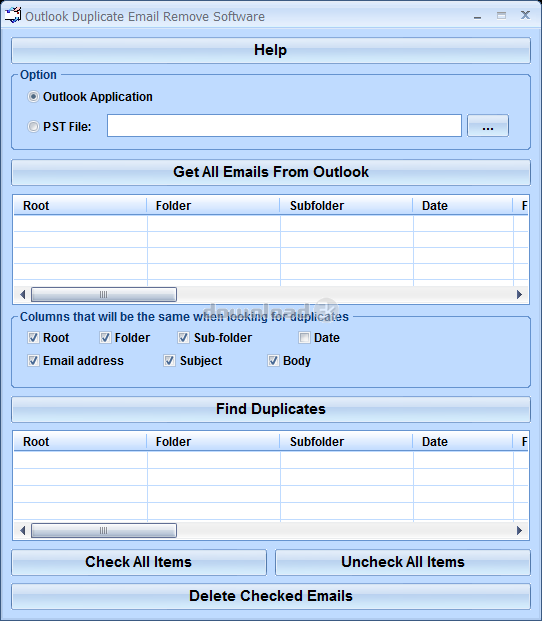
Task: Uncheck the Subject checkbox
Action: point(169,361)
